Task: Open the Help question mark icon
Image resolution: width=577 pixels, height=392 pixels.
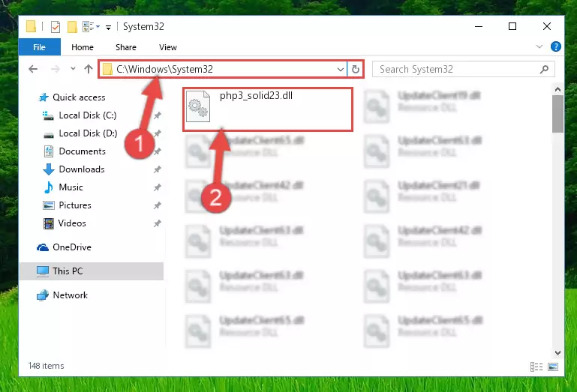Action: pos(556,46)
